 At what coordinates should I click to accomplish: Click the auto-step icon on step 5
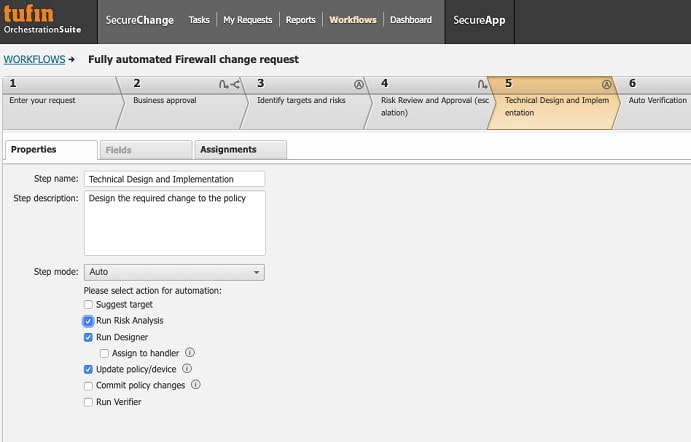[607, 84]
